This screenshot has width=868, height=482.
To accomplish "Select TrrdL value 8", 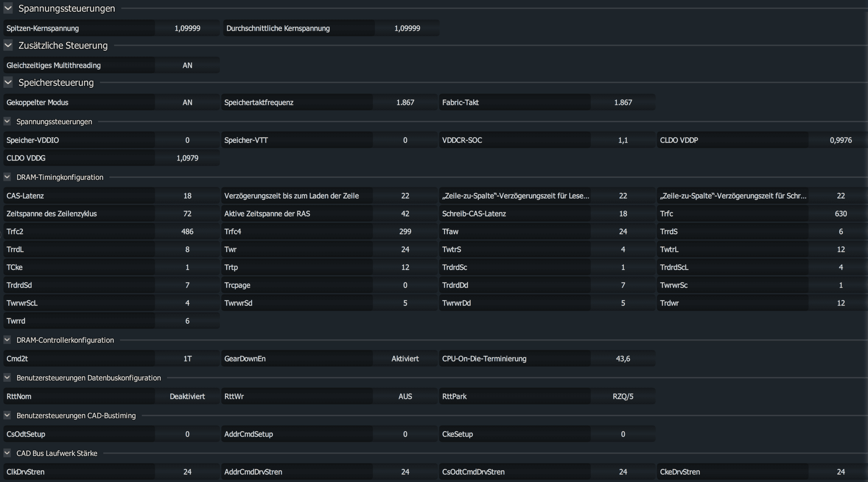I will pyautogui.click(x=187, y=249).
